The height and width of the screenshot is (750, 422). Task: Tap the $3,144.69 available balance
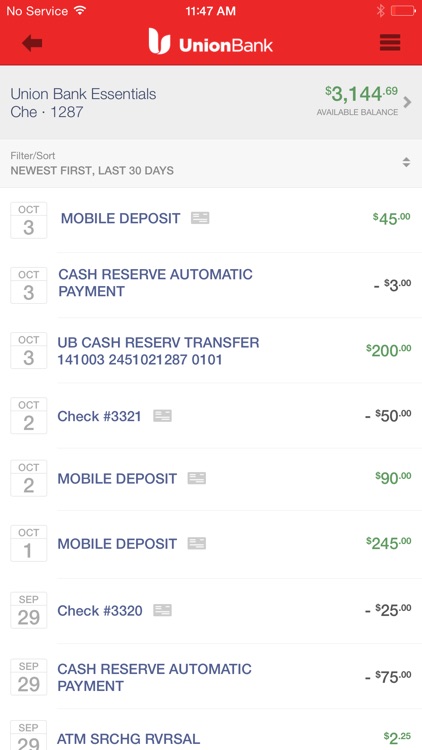pos(361,95)
